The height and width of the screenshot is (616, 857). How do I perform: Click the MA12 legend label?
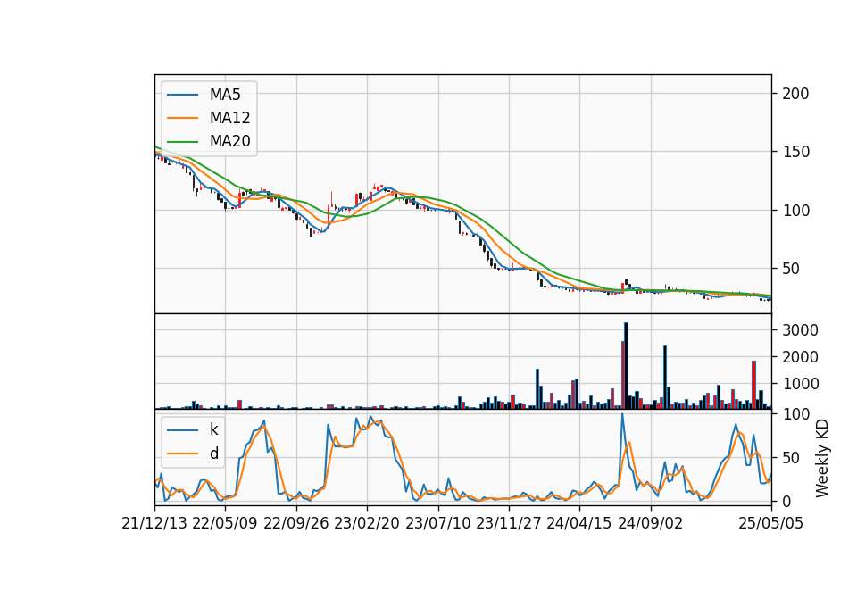pos(229,118)
